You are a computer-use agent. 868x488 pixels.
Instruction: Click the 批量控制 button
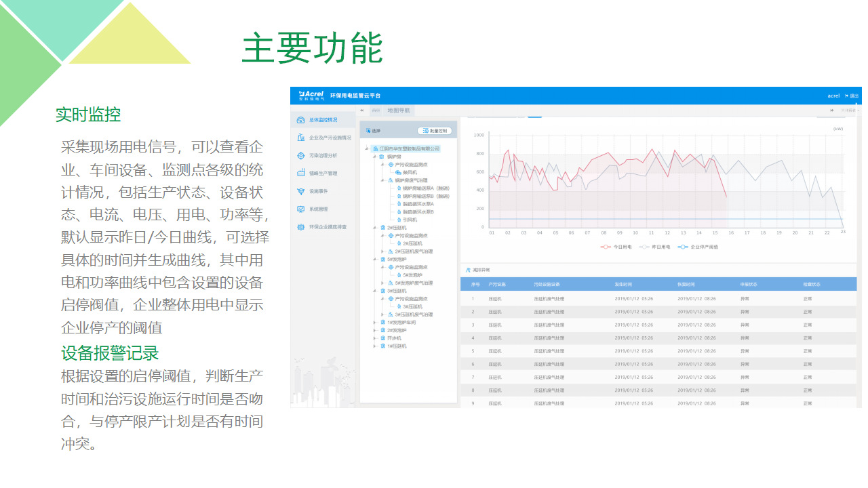click(435, 131)
